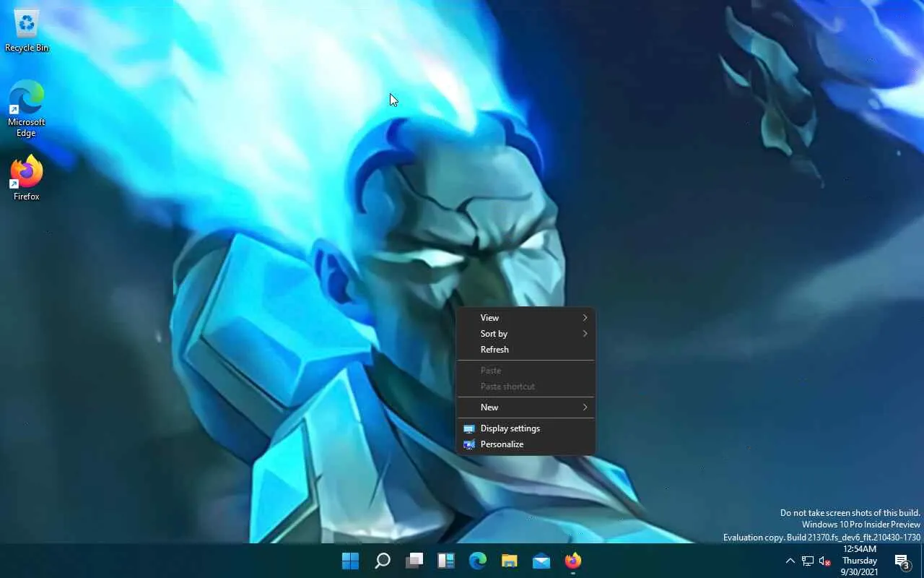Expand the View submenu arrow
Image resolution: width=924 pixels, height=578 pixels.
tap(585, 318)
